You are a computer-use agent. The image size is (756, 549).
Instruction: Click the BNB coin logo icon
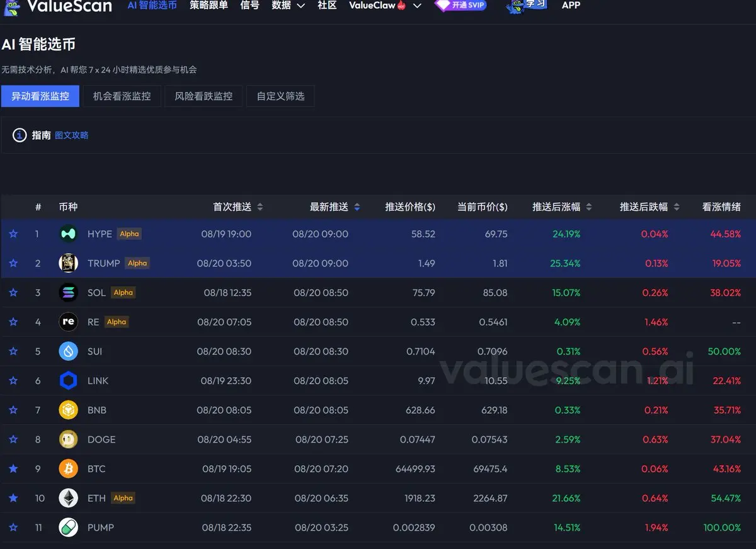point(69,410)
